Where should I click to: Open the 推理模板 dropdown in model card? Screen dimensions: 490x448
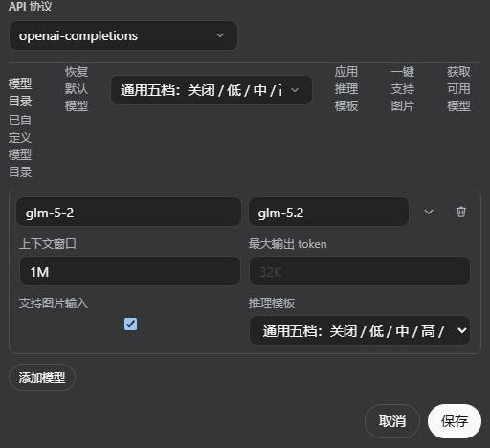(x=360, y=330)
